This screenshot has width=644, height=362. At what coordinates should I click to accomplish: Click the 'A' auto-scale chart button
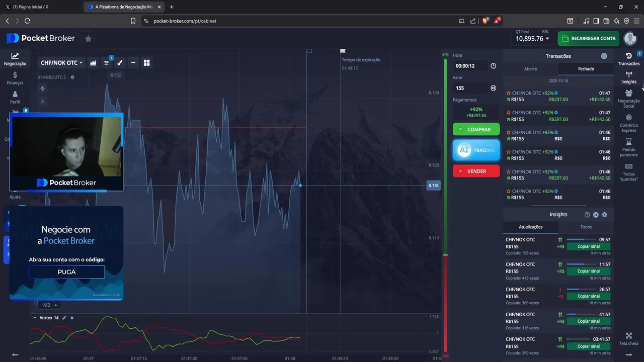click(x=43, y=102)
